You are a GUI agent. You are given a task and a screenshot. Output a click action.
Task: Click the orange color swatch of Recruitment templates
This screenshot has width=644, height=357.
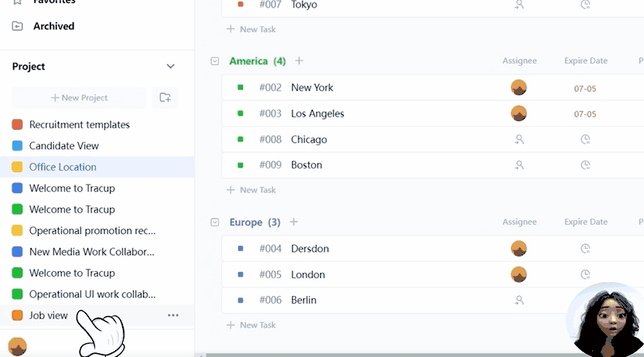(17, 124)
